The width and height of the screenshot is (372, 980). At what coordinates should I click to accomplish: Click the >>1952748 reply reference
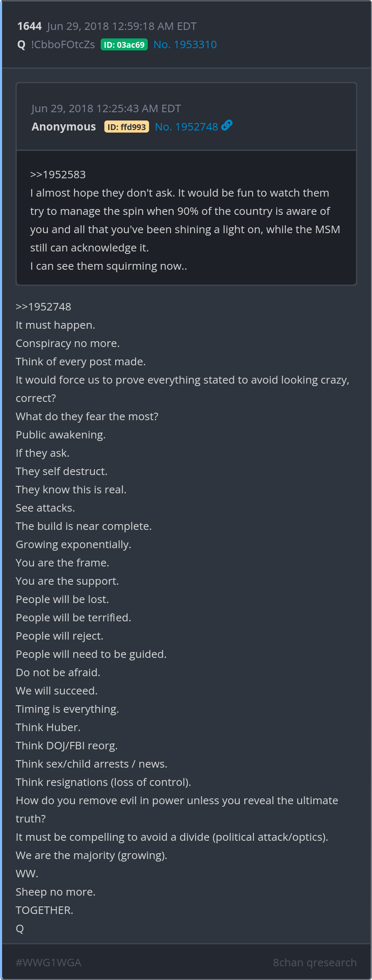[x=43, y=307]
